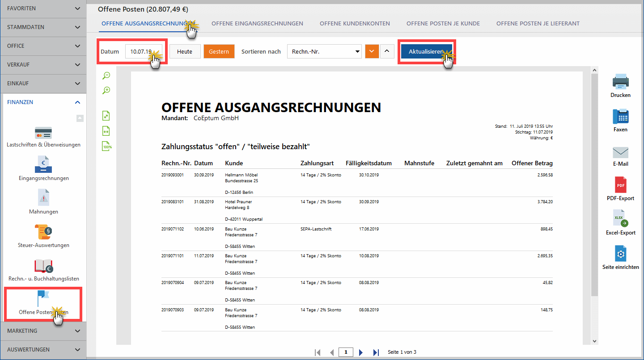This screenshot has width=644, height=360.
Task: Expand the VERKAUF section
Action: point(43,65)
